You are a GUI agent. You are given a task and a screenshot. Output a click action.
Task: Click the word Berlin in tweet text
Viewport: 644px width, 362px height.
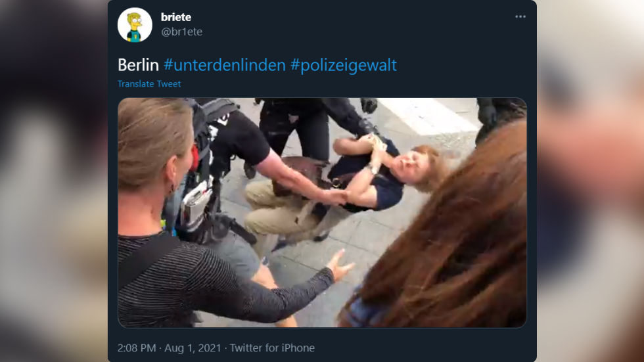138,65
